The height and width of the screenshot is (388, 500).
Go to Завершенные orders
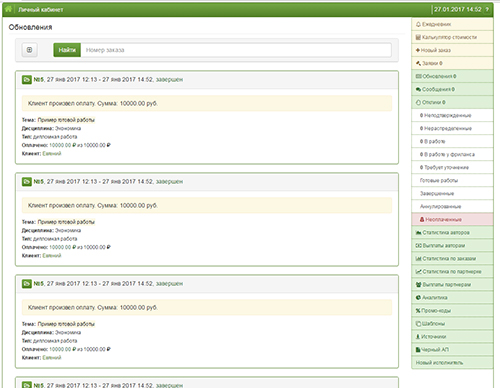(x=452, y=193)
